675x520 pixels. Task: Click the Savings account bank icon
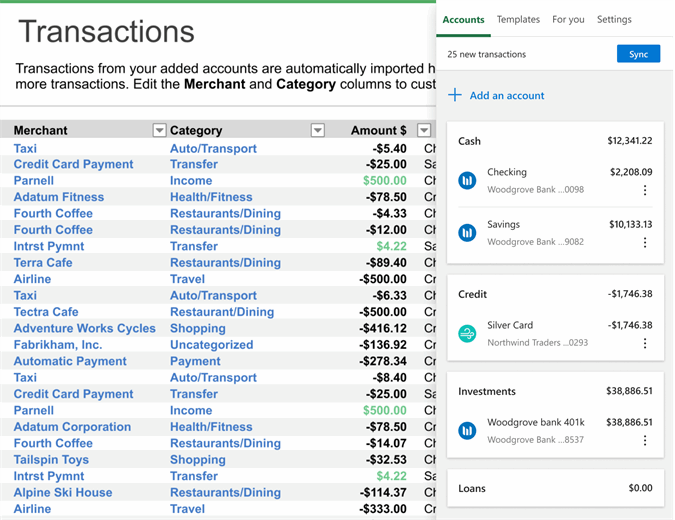pos(467,233)
